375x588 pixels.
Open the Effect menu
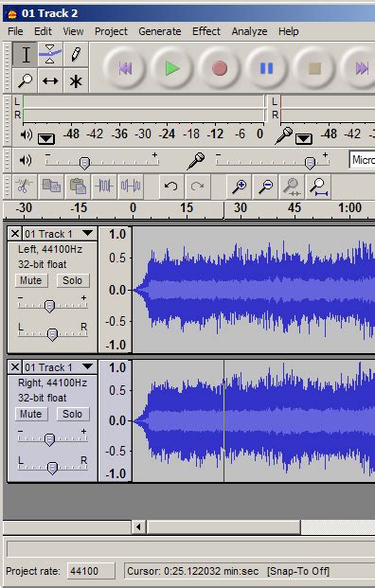coord(206,31)
